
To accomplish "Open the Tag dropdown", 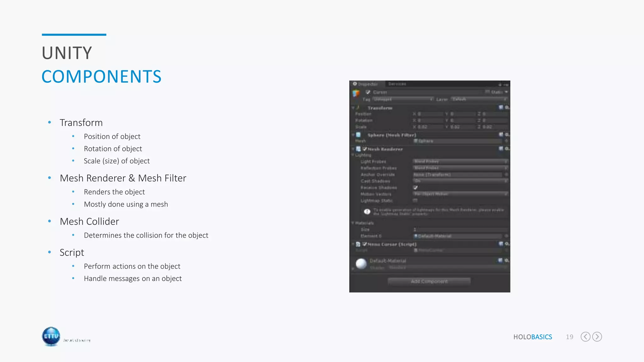I will (x=403, y=99).
